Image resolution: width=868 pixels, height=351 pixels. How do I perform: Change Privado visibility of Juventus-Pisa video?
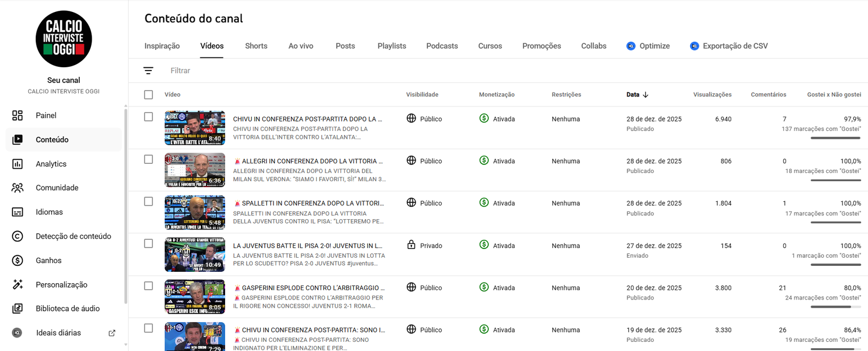pyautogui.click(x=424, y=245)
